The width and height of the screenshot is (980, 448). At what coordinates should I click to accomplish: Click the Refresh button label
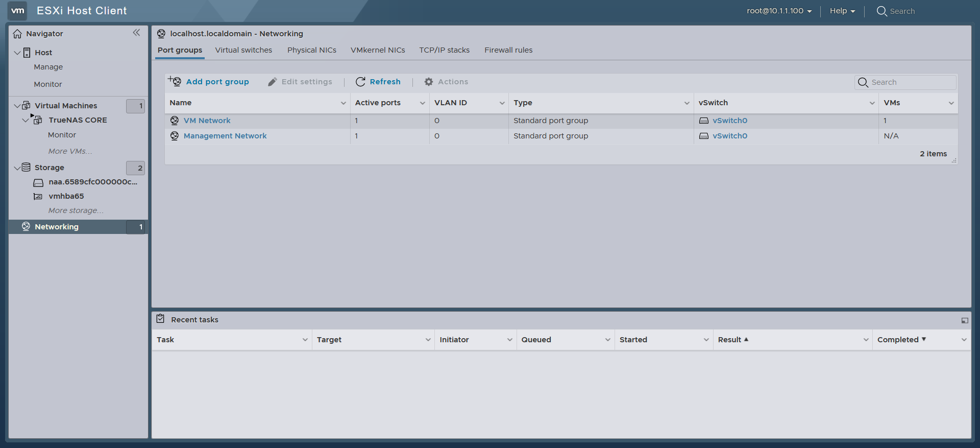point(385,82)
